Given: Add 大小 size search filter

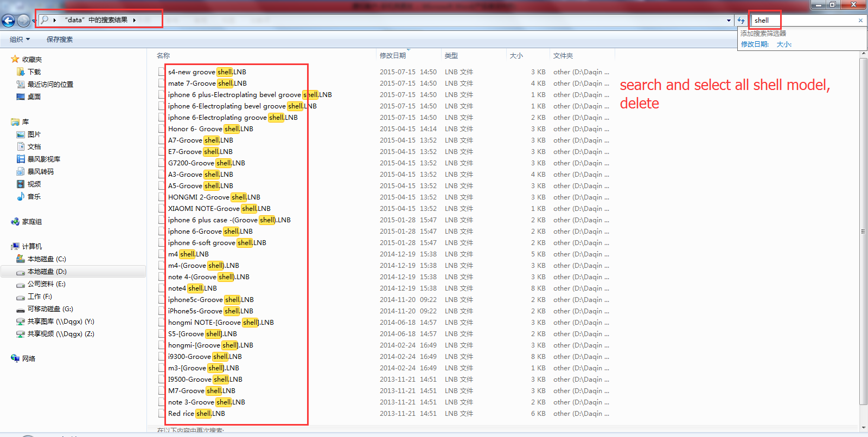Looking at the screenshot, I should (784, 44).
